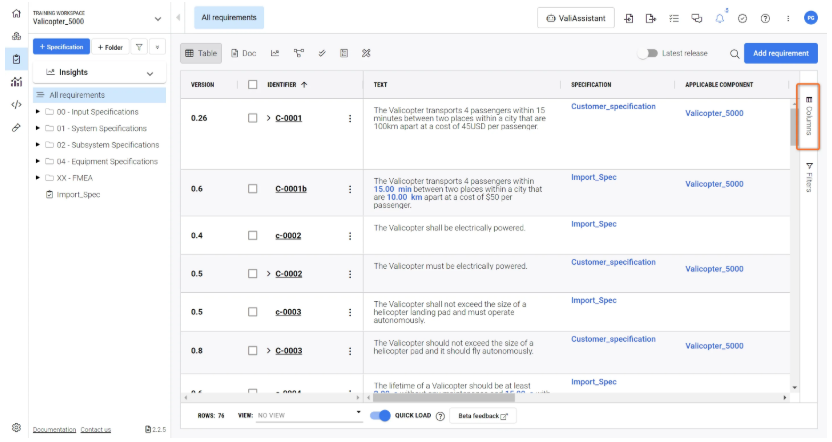Open the user avatar PG
The height and width of the screenshot is (442, 832).
[x=810, y=18]
